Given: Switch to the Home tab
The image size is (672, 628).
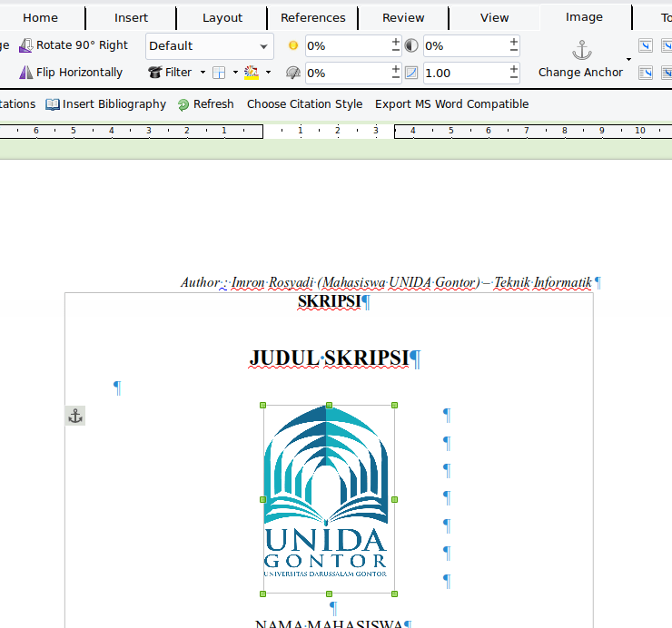Looking at the screenshot, I should [40, 18].
